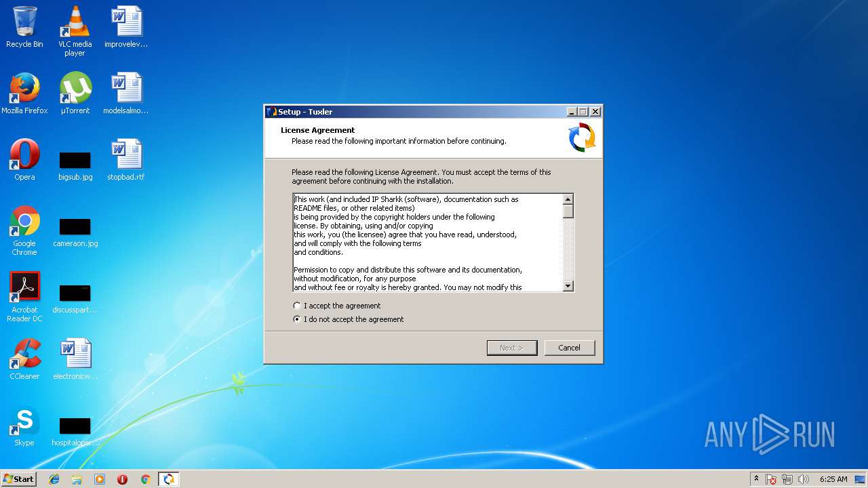Open the Recycle Bin desktop icon

(24, 27)
